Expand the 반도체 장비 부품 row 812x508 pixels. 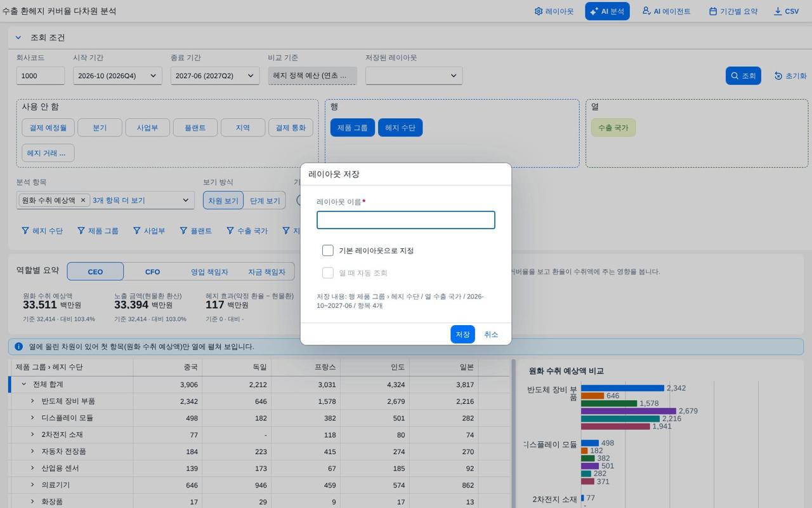[x=32, y=401]
